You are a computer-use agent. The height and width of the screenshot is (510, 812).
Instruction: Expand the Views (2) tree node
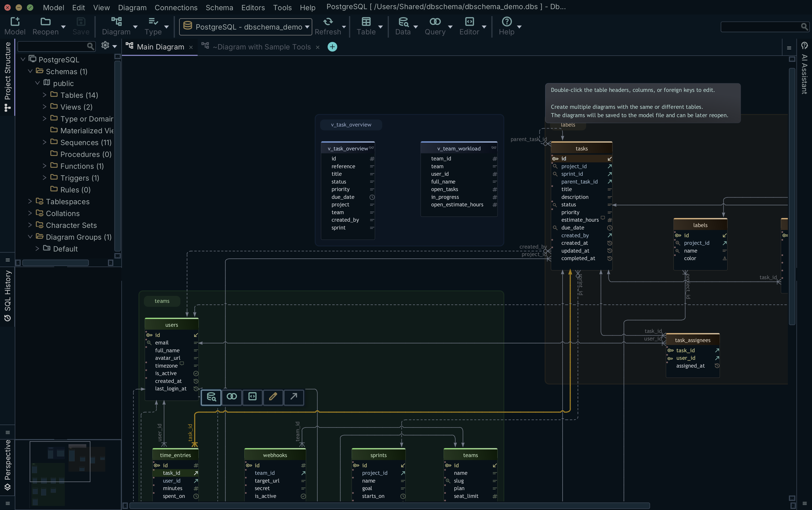(x=45, y=107)
